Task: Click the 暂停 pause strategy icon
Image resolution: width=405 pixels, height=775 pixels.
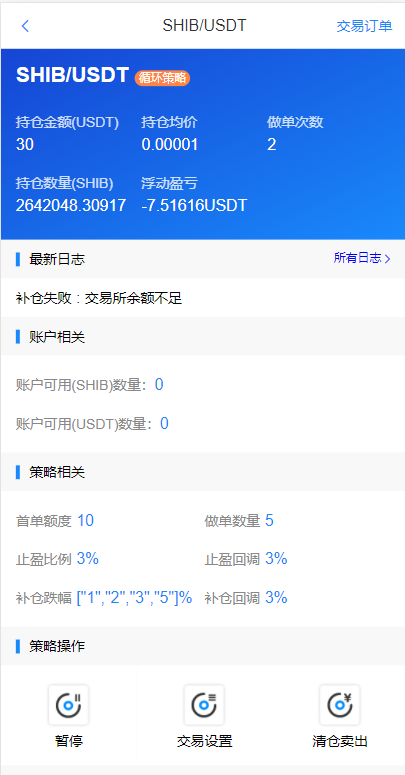Action: 68,705
